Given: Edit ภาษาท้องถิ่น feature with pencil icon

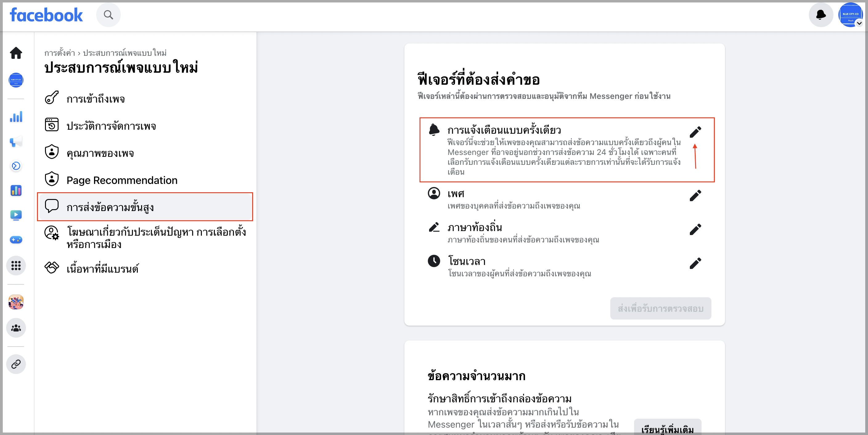Looking at the screenshot, I should pos(695,229).
